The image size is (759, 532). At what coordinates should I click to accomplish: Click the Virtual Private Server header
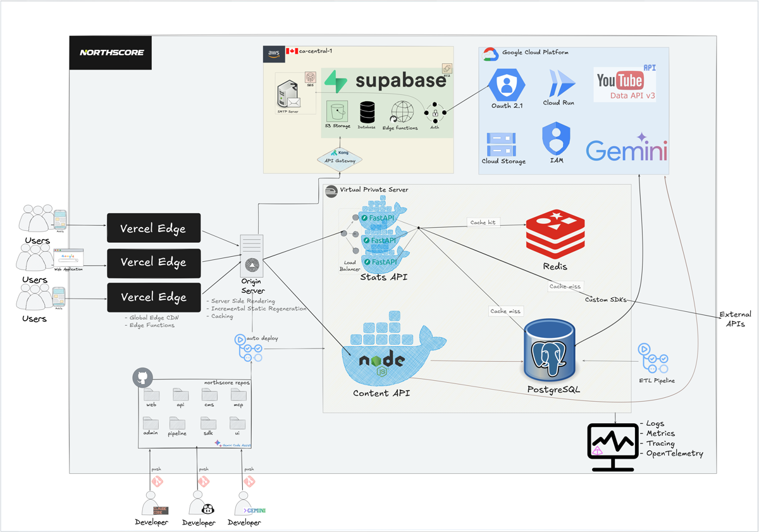(373, 189)
